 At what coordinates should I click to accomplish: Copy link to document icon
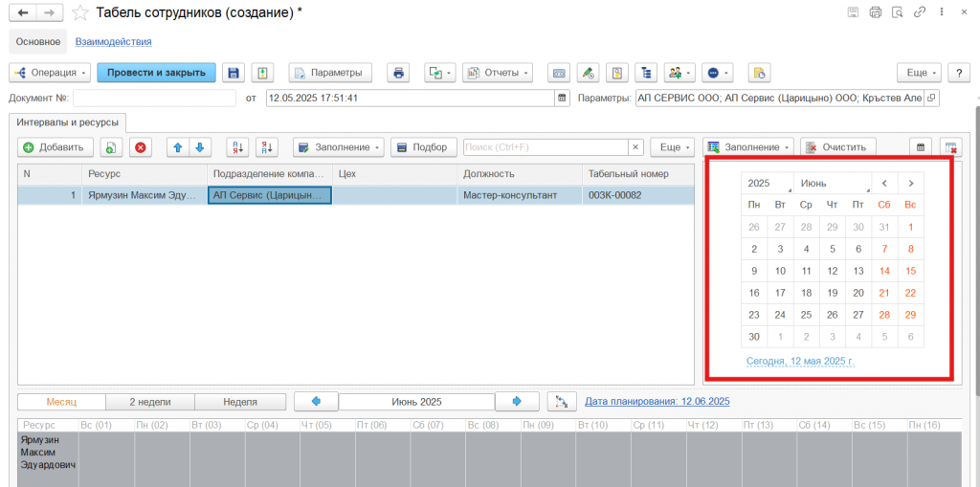[919, 12]
